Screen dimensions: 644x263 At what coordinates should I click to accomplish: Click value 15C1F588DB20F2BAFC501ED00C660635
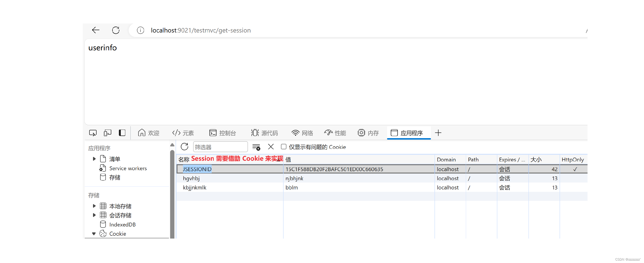click(x=334, y=169)
